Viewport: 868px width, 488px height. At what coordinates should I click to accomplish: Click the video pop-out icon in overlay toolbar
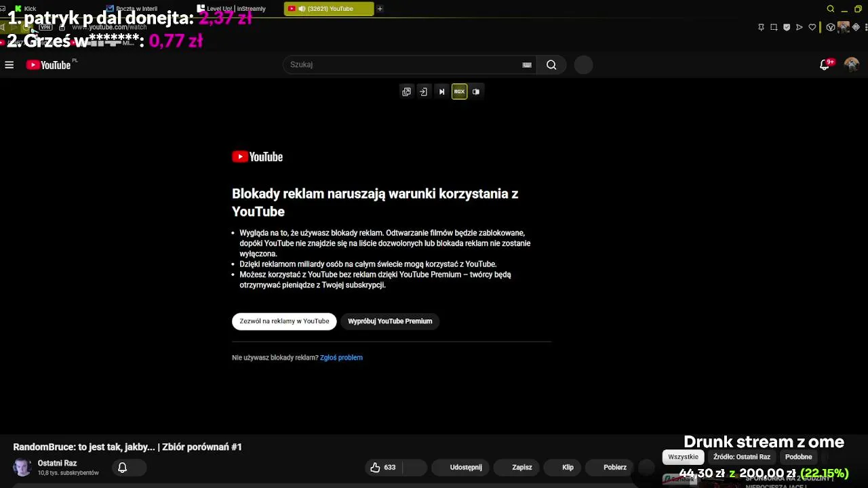406,91
